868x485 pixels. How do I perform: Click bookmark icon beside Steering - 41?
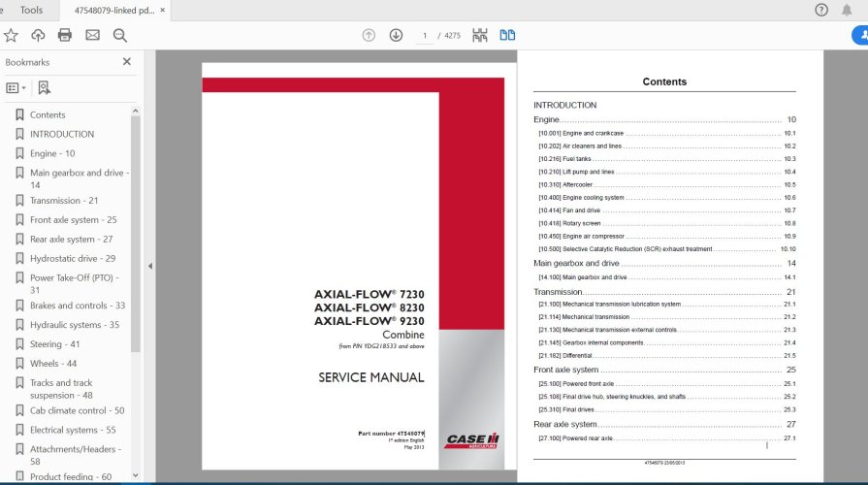point(19,344)
